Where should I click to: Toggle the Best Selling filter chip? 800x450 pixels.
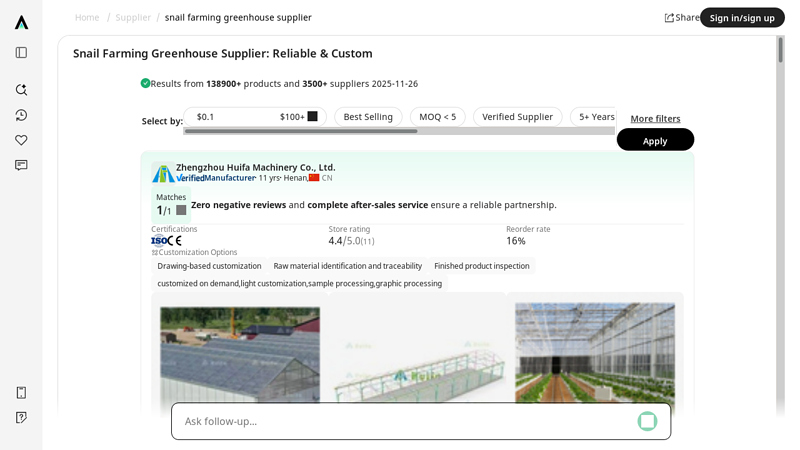click(368, 117)
